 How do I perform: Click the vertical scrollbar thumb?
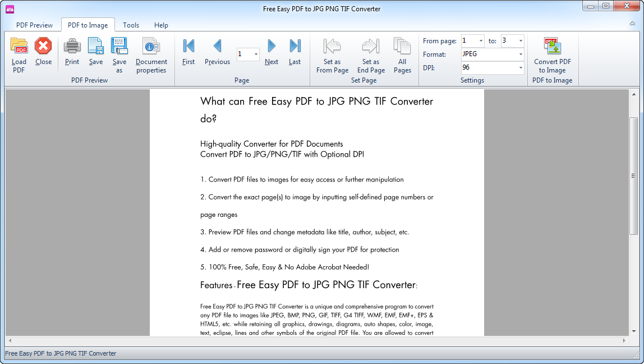point(633,176)
